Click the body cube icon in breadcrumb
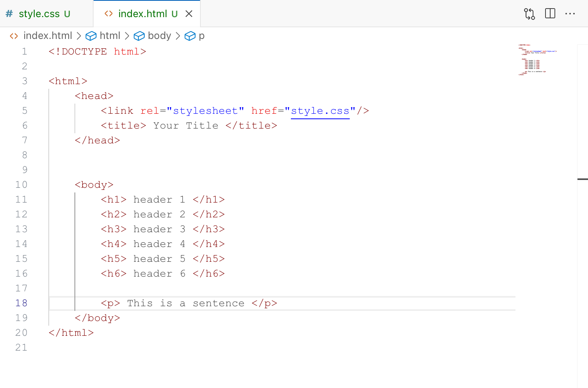Image resolution: width=588 pixels, height=388 pixels. click(x=139, y=36)
